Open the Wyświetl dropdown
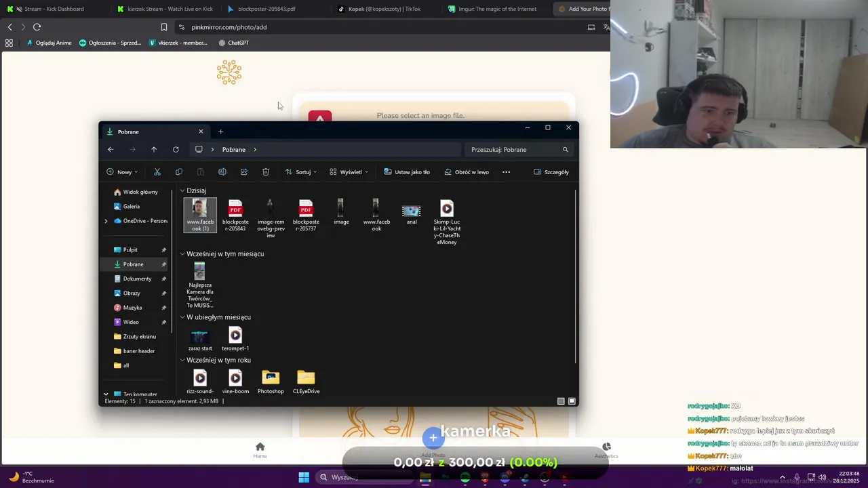The image size is (868, 488). click(349, 172)
